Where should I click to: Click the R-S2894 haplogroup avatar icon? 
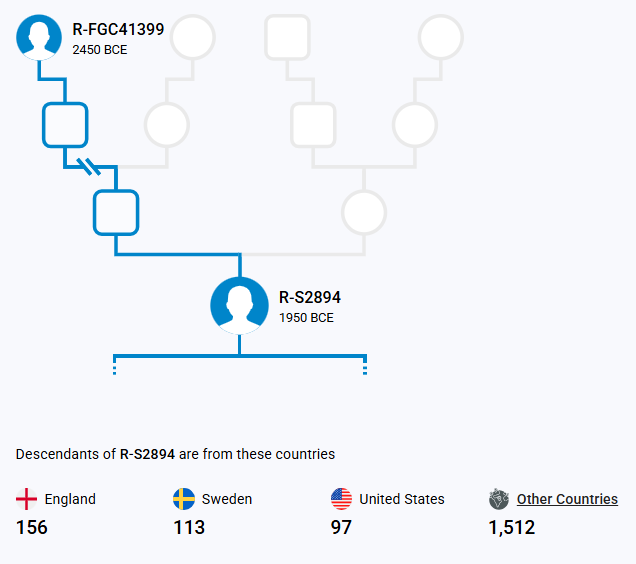click(x=239, y=306)
